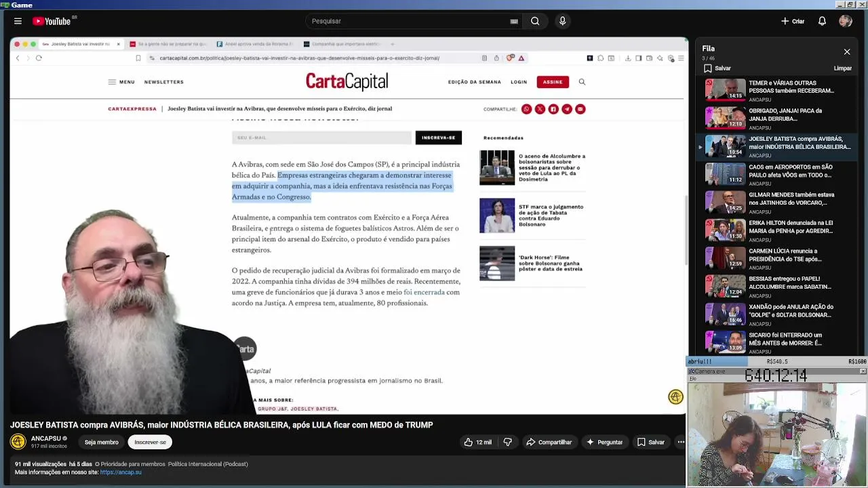
Task: Subscribe with Inscrever-se button
Action: click(x=150, y=442)
